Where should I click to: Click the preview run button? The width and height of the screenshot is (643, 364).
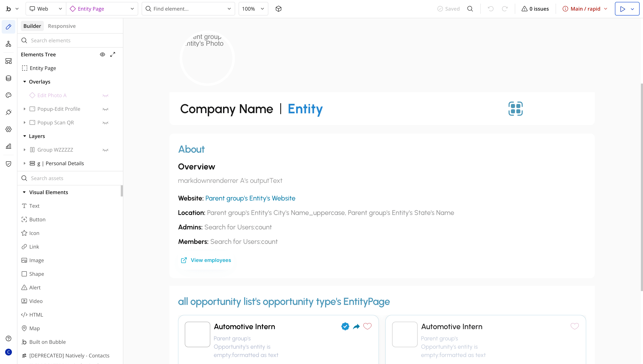point(623,9)
